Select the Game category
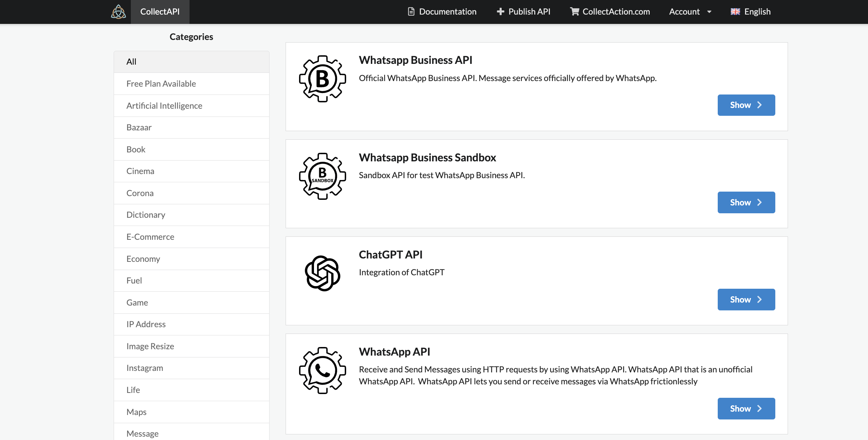 point(191,303)
